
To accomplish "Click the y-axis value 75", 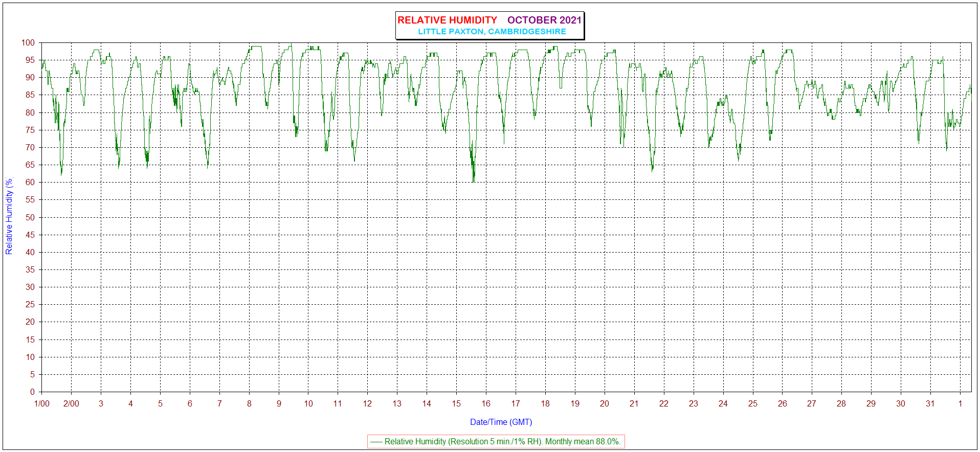I will (30, 130).
